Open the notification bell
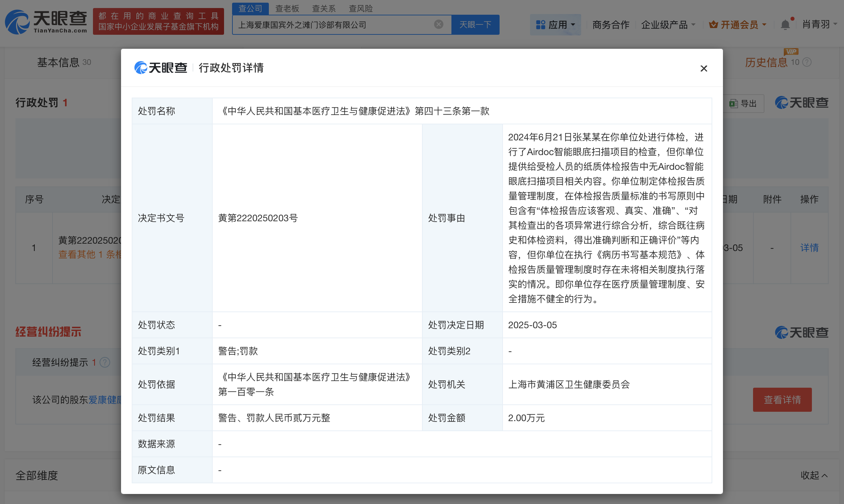Viewport: 844px width, 504px height. (x=785, y=25)
